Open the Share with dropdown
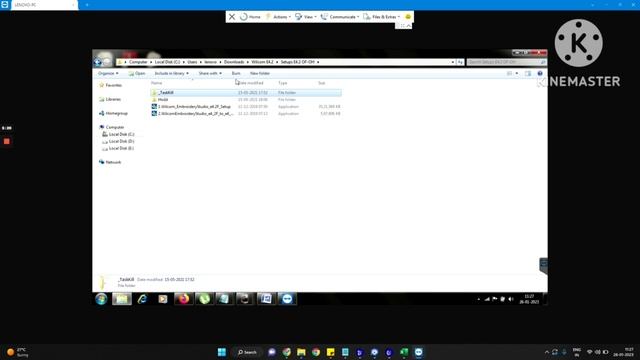640x360 pixels. pyautogui.click(x=210, y=73)
